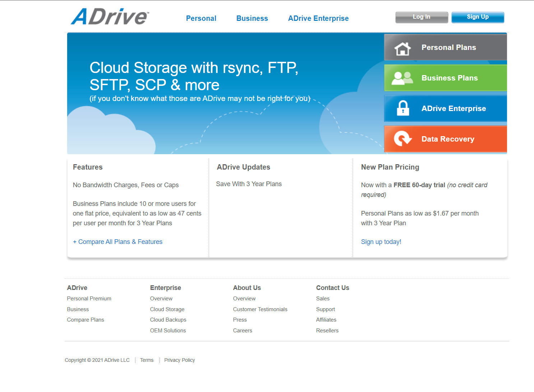Image resolution: width=534 pixels, height=392 pixels.
Task: Click the two-people icon on Business Plans
Action: 402,78
